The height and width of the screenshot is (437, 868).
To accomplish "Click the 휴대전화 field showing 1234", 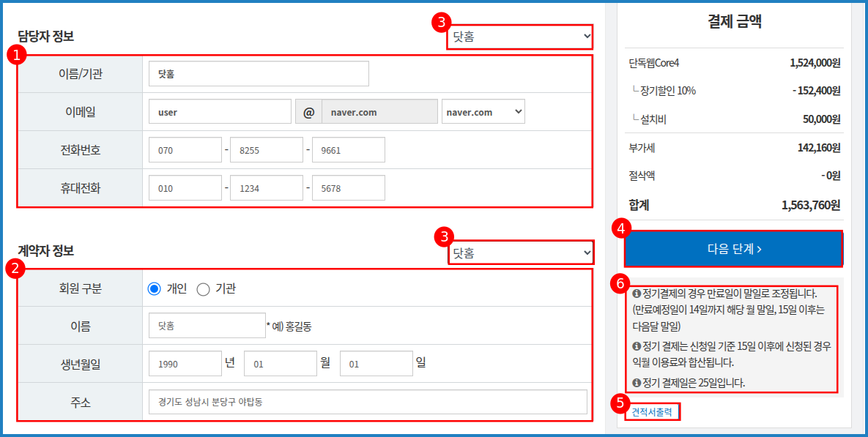I will click(267, 188).
